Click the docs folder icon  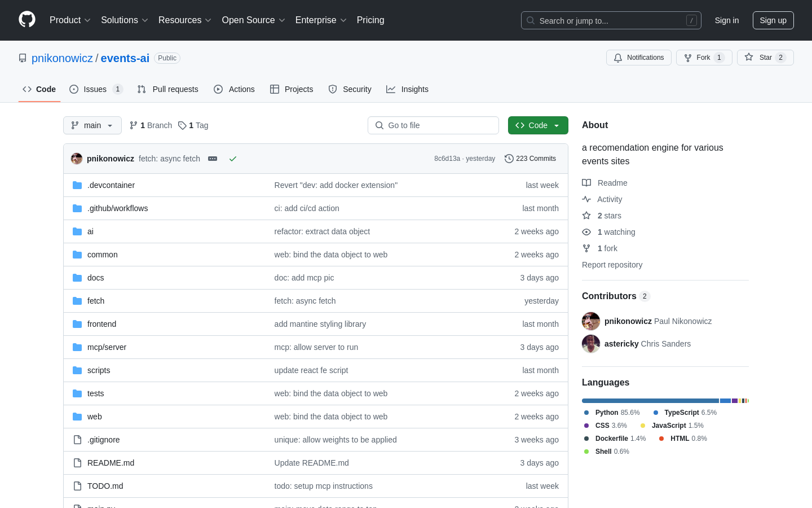(77, 278)
